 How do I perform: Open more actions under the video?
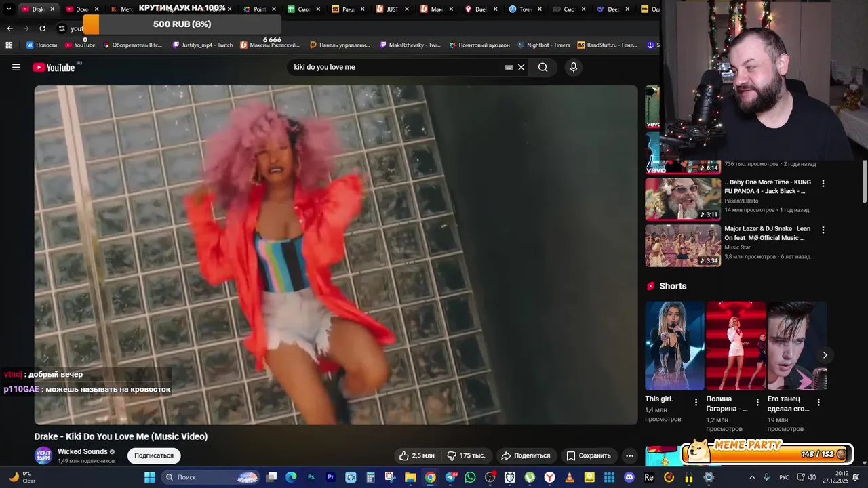click(x=629, y=455)
